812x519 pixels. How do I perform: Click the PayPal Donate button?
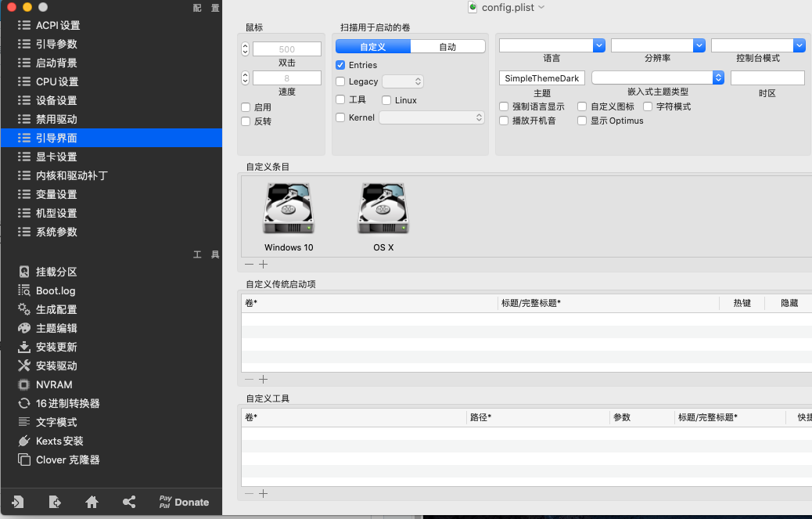[x=184, y=502]
